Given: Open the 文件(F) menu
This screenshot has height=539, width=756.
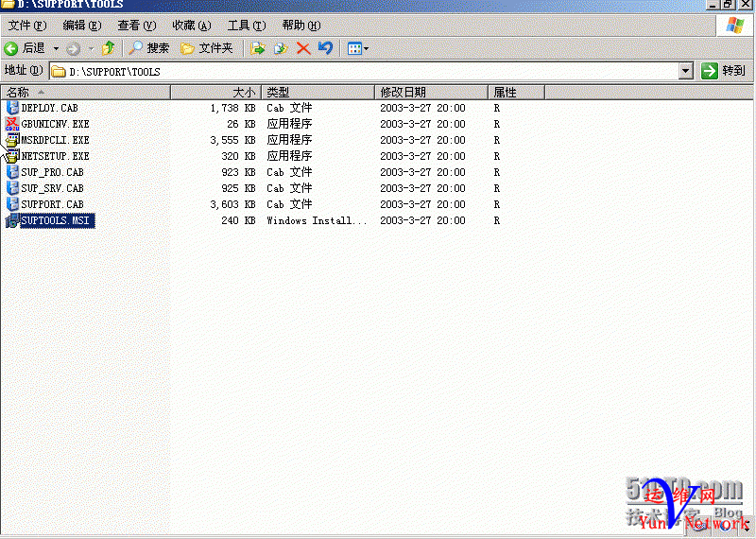Looking at the screenshot, I should [x=27, y=26].
